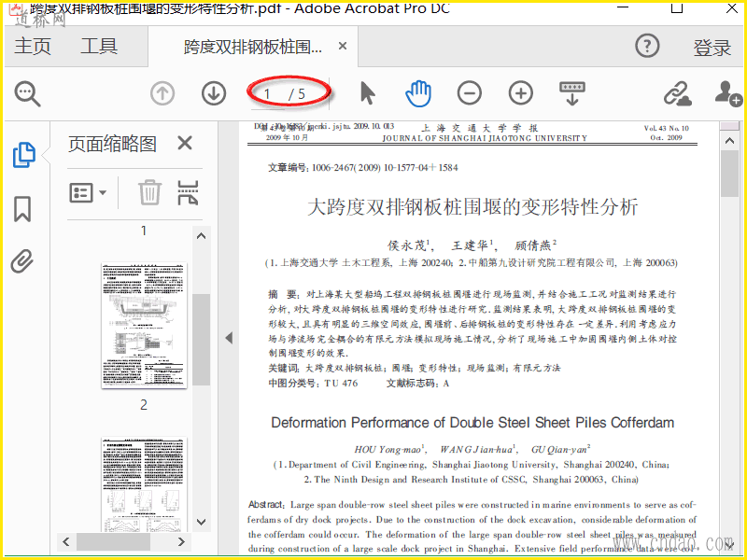
Task: Click the 中图分类号: TU 476 text
Action: 313,384
